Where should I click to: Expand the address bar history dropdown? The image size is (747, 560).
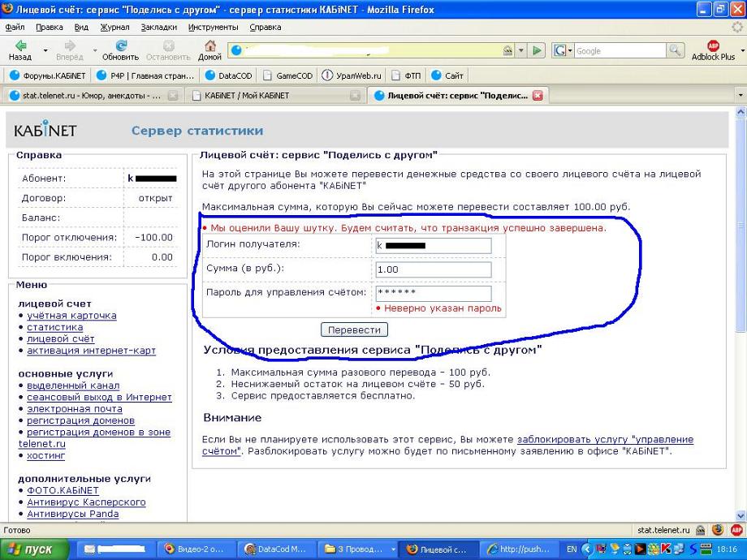click(521, 50)
